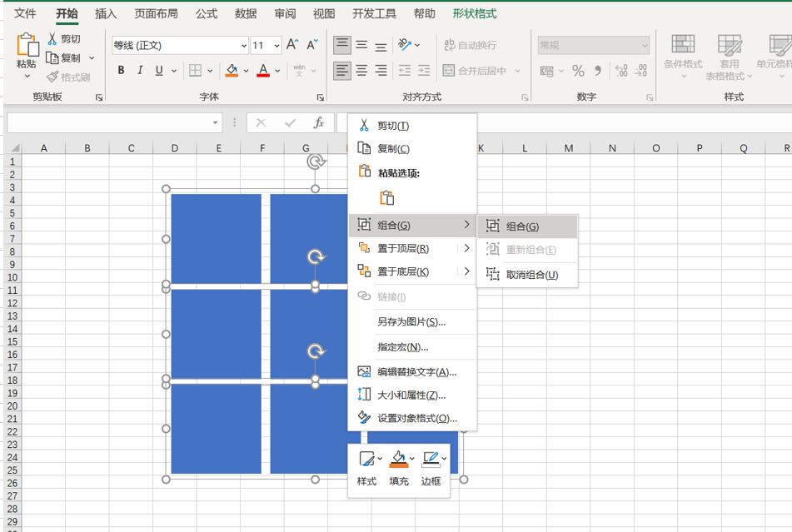
Task: Click the italic I icon
Action: 139,71
